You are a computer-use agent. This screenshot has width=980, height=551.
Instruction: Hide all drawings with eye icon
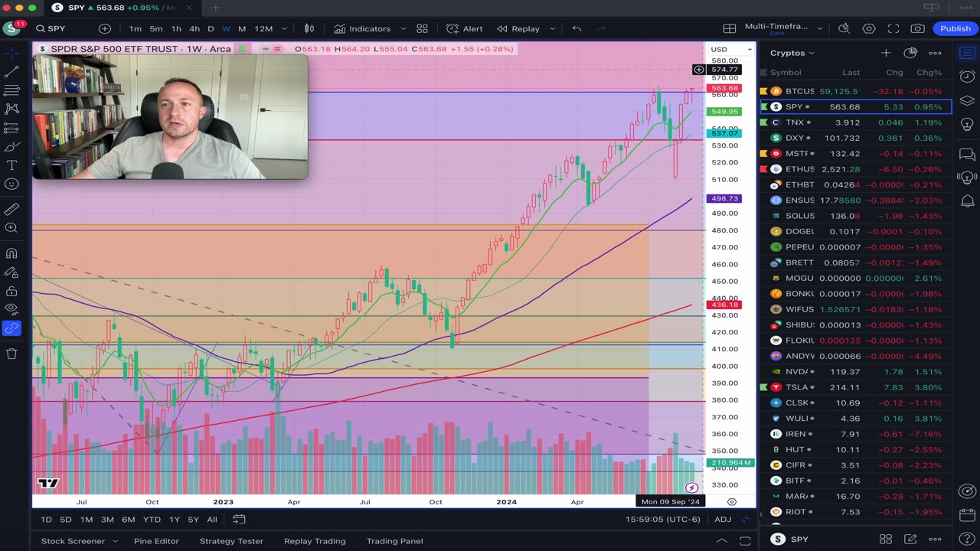(x=11, y=309)
